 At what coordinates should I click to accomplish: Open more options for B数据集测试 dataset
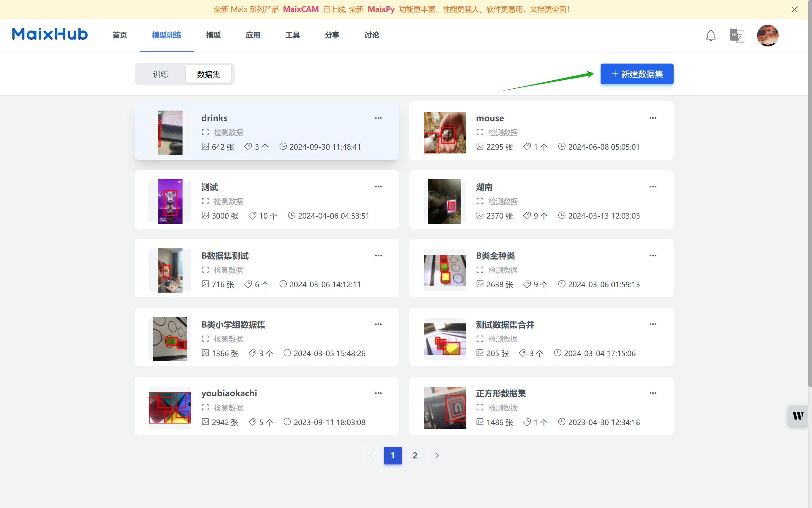[378, 255]
